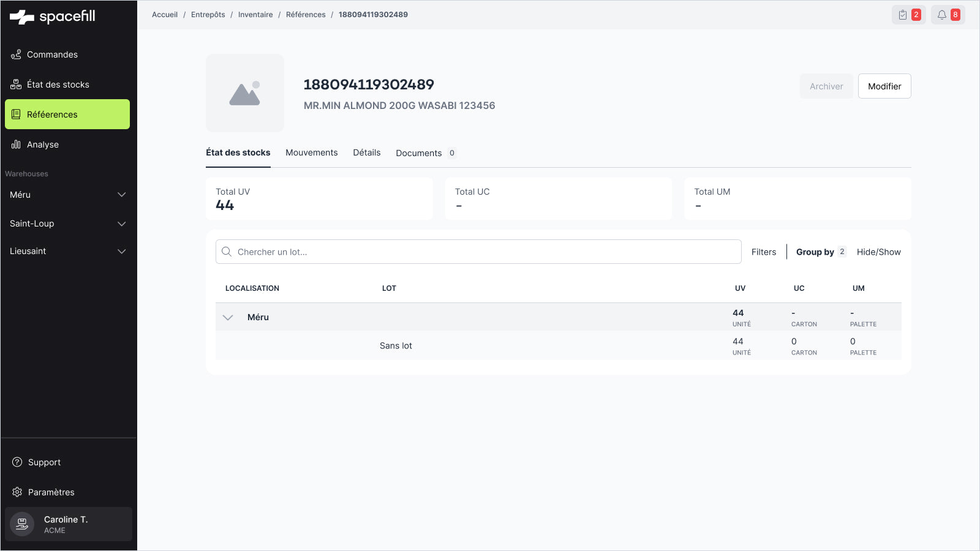Collapse the Méru row in table
980x551 pixels.
(228, 317)
